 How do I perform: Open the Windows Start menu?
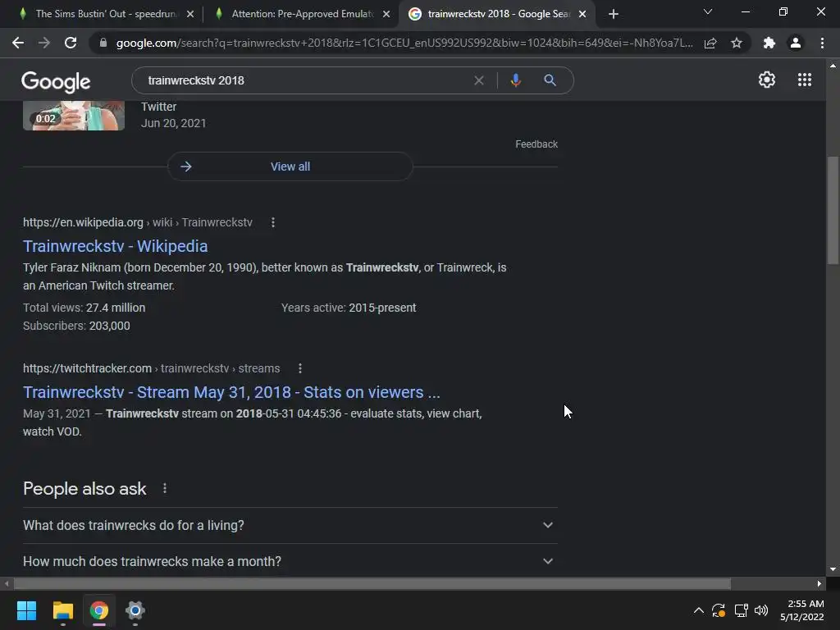pyautogui.click(x=26, y=610)
